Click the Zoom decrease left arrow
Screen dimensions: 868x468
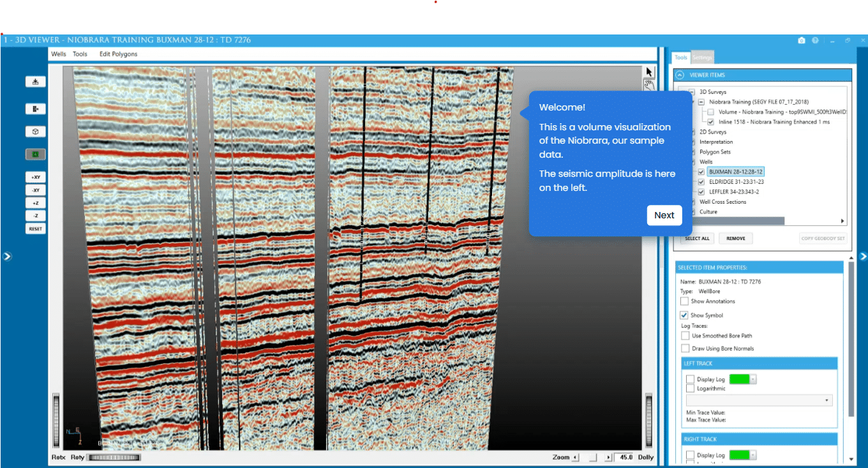[574, 457]
